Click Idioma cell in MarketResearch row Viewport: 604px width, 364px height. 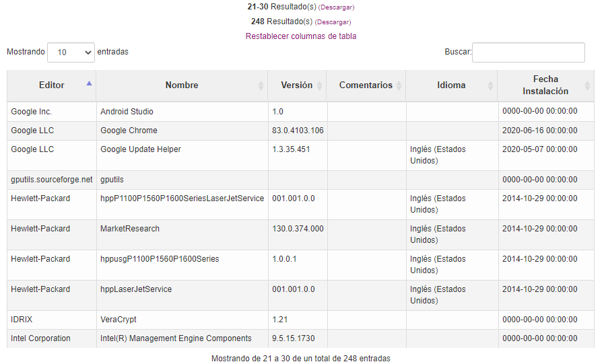452,235
